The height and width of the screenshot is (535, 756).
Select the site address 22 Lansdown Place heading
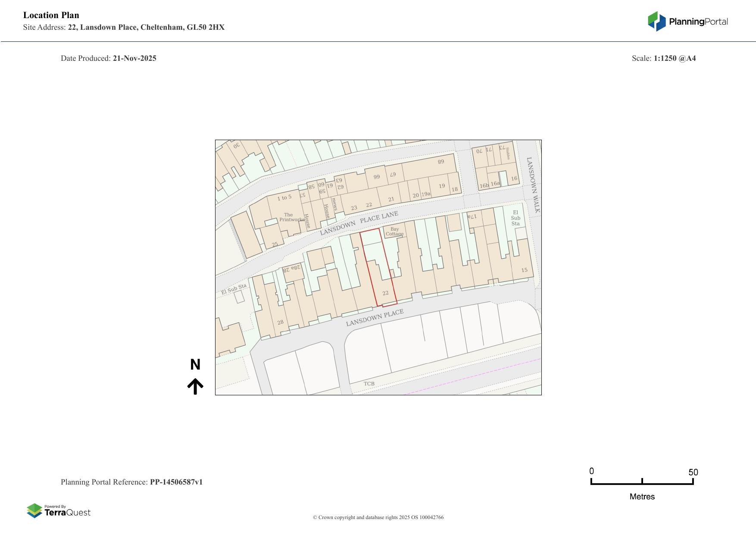(x=124, y=27)
